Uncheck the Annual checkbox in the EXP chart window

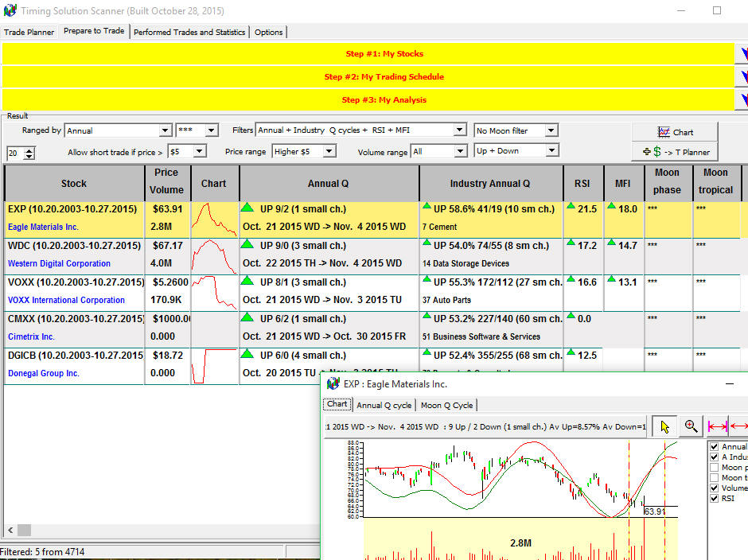tap(714, 446)
